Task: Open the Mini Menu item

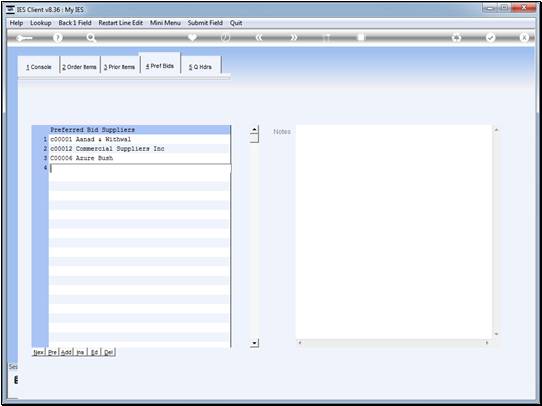Action: pos(165,23)
